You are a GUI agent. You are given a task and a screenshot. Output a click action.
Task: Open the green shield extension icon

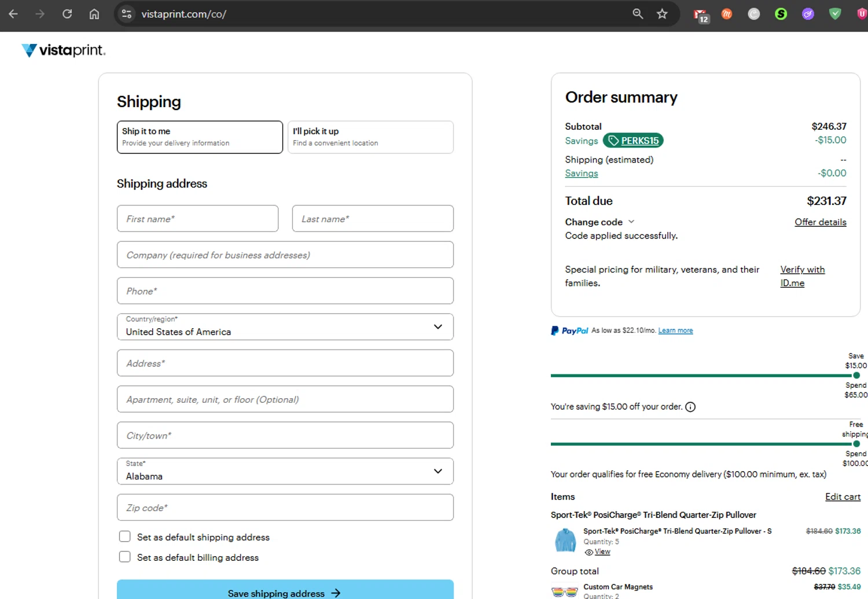tap(835, 14)
